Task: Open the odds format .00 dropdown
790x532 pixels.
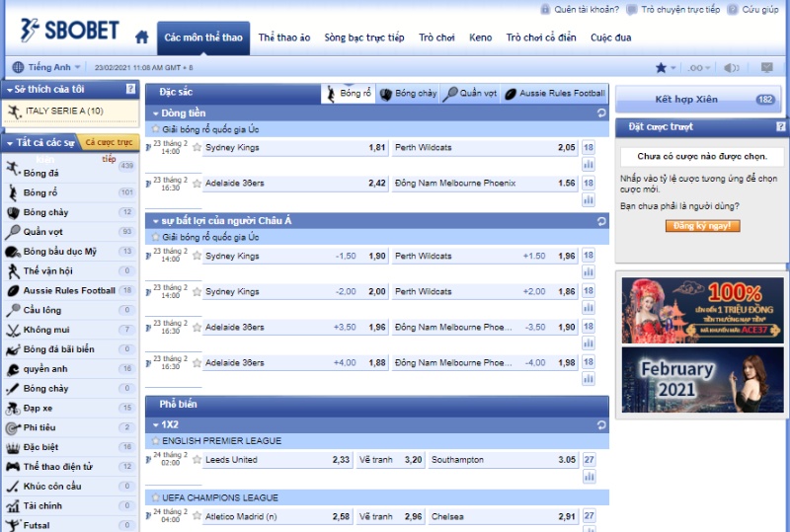Action: pyautogui.click(x=699, y=67)
